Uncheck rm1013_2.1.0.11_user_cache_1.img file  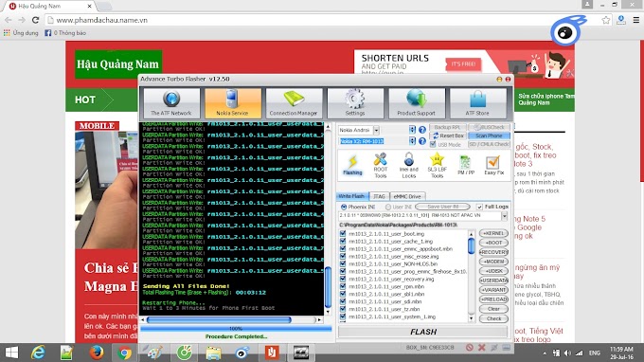[343, 242]
